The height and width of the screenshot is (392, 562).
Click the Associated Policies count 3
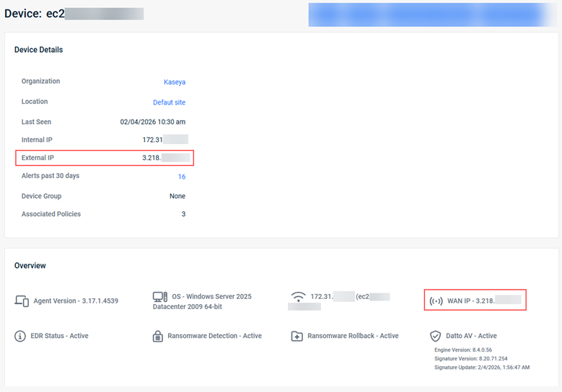(x=183, y=214)
